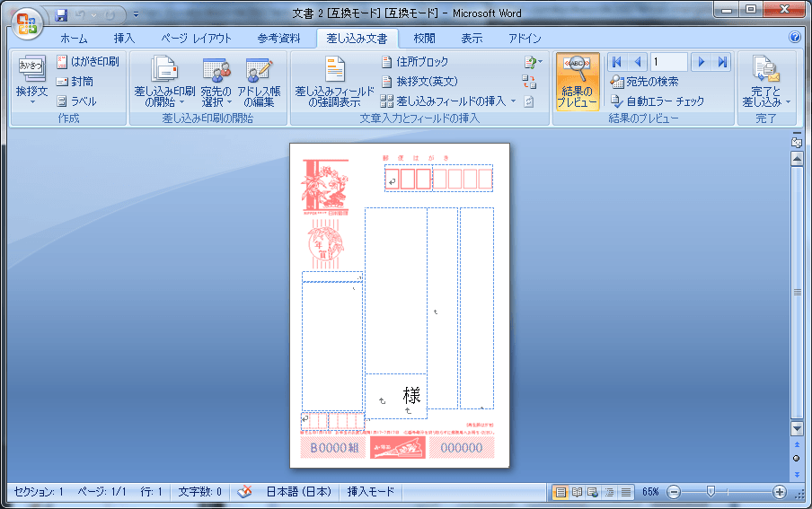Viewport: 812px width, 509px height.
Task: Open the 差し込み印刷の開始 dropdown
Action: pos(163,82)
